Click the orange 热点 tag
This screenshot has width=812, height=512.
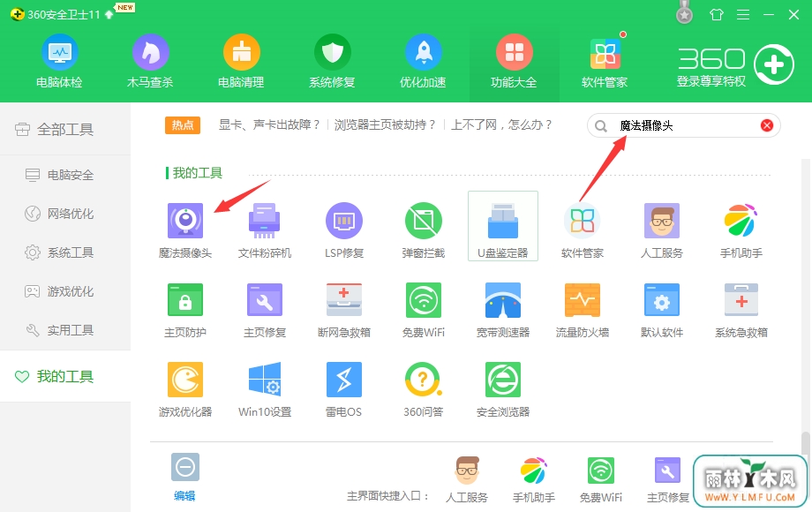[x=183, y=124]
